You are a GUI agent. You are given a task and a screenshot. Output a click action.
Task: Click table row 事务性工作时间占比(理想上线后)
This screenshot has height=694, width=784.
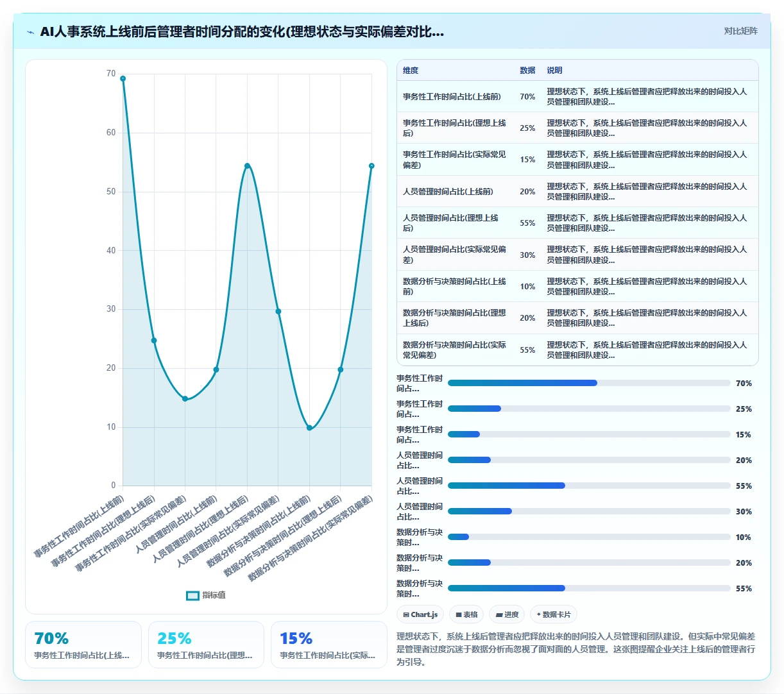coord(577,128)
